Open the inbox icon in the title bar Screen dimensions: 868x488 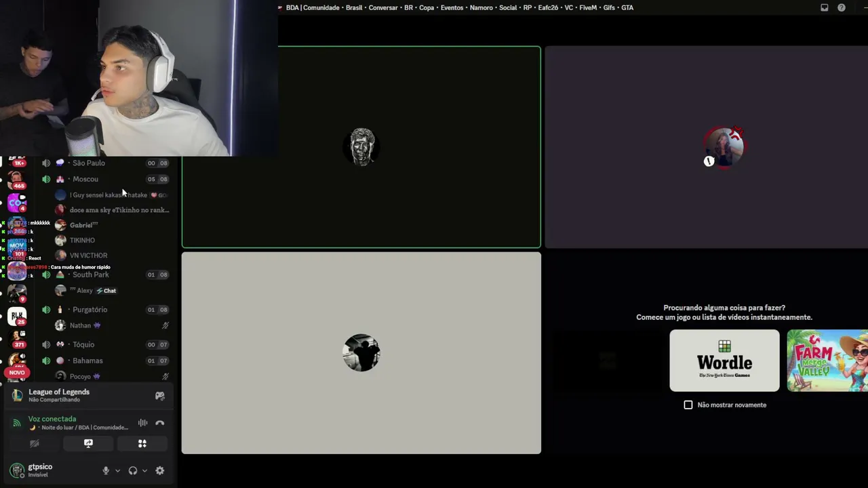click(x=824, y=7)
